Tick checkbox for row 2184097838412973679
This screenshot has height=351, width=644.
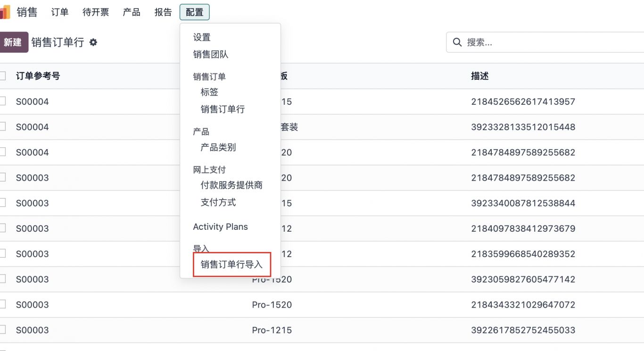pos(2,228)
